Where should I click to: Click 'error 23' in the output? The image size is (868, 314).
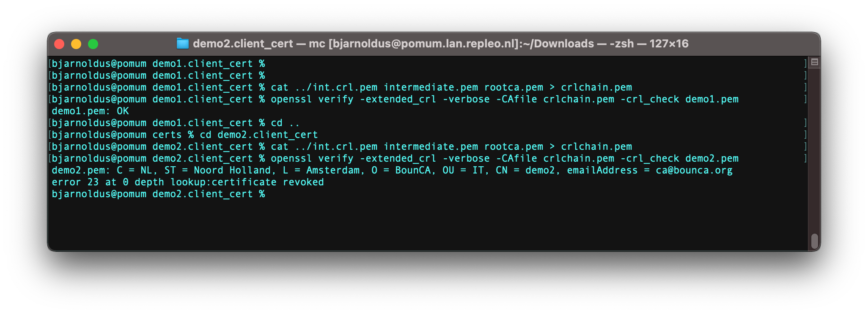click(75, 182)
